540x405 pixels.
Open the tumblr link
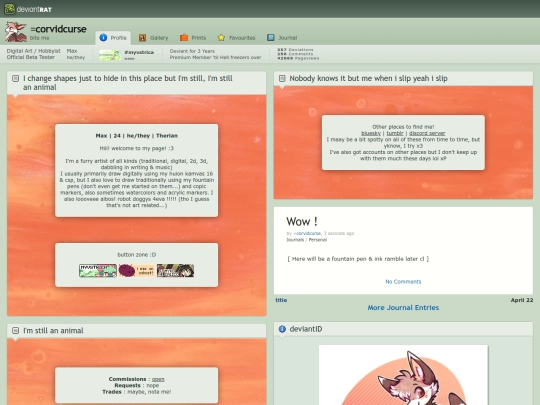pos(395,133)
